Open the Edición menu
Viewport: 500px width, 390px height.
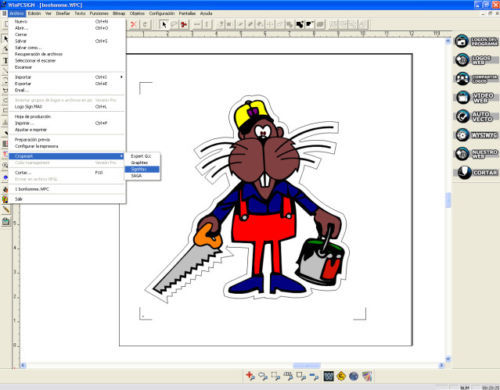[34, 13]
